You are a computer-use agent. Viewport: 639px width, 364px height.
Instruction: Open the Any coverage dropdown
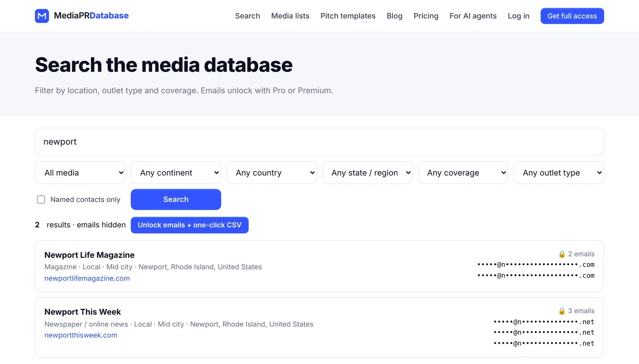click(x=463, y=172)
